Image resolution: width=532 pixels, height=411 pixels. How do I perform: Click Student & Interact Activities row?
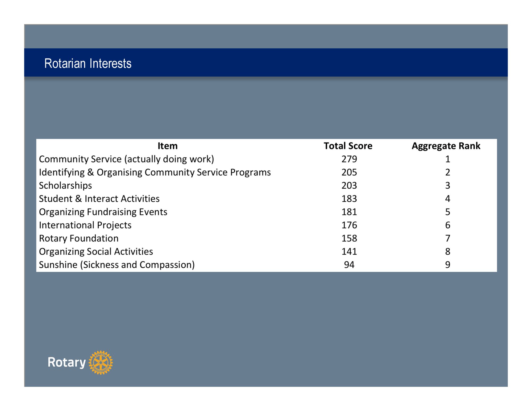(99, 199)
